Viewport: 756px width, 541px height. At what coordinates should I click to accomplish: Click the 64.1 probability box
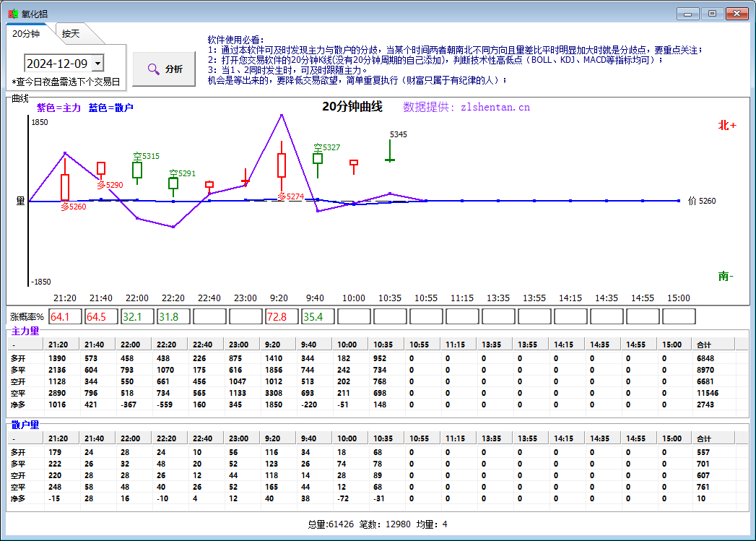[x=64, y=316]
